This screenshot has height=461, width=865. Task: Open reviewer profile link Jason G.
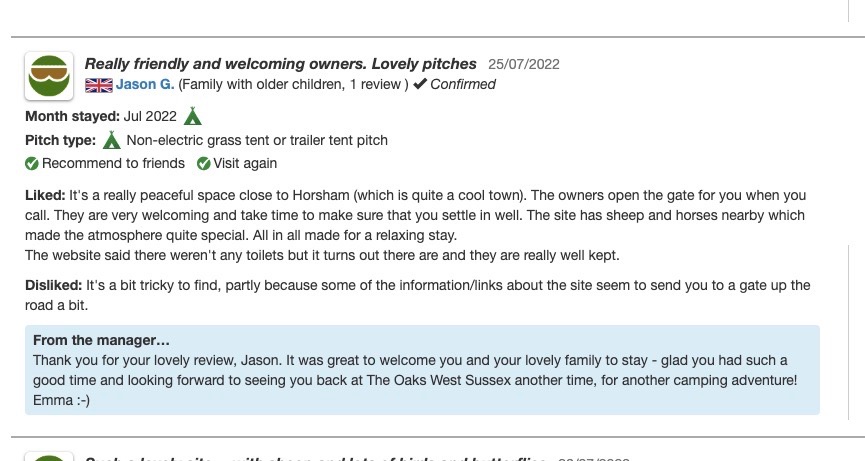(145, 85)
